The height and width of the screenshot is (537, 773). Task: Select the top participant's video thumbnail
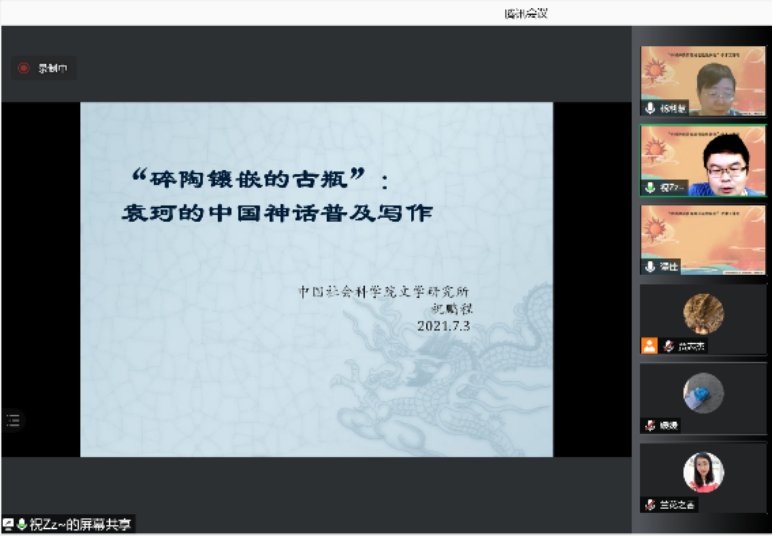click(x=703, y=80)
